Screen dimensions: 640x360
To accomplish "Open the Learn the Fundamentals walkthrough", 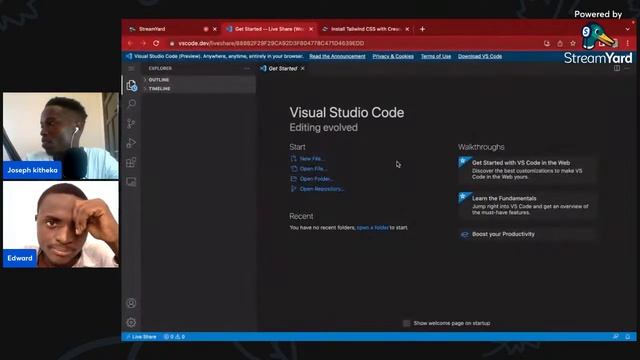I will click(527, 205).
